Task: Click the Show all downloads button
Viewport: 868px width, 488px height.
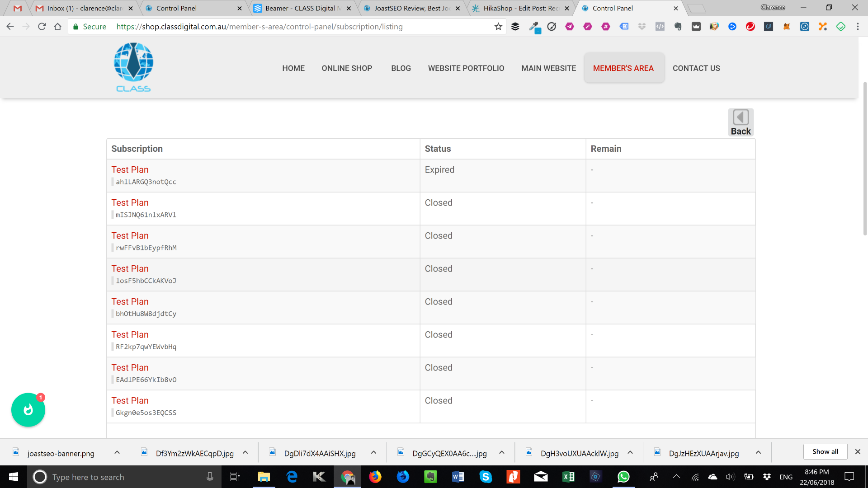Action: pyautogui.click(x=825, y=451)
